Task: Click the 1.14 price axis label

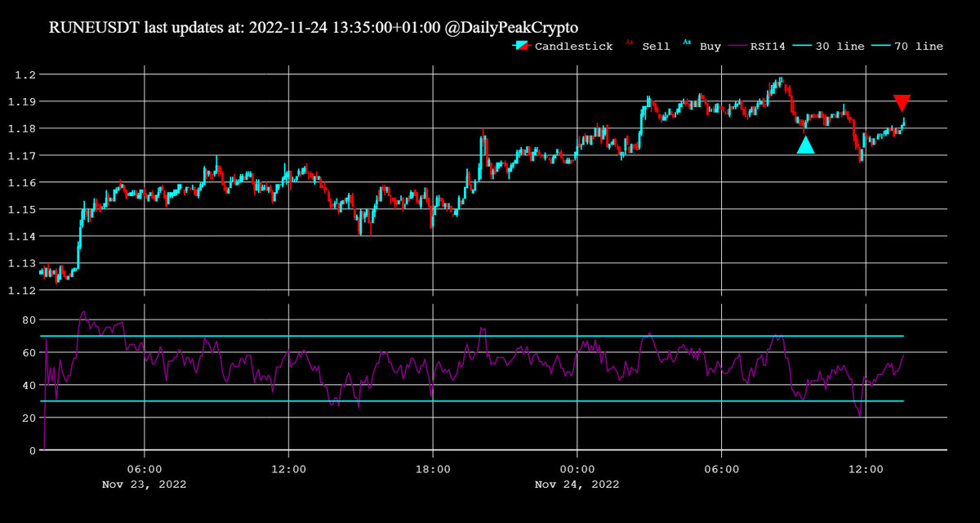Action: pos(21,236)
